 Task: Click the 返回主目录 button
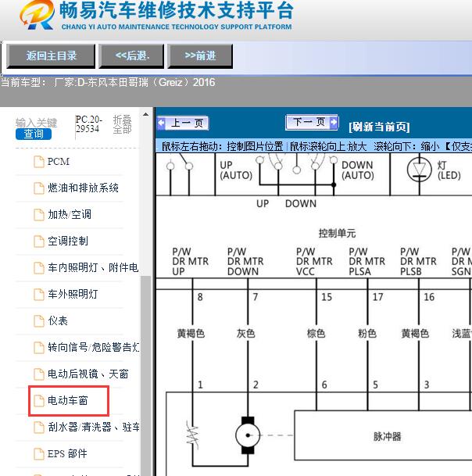coord(51,55)
